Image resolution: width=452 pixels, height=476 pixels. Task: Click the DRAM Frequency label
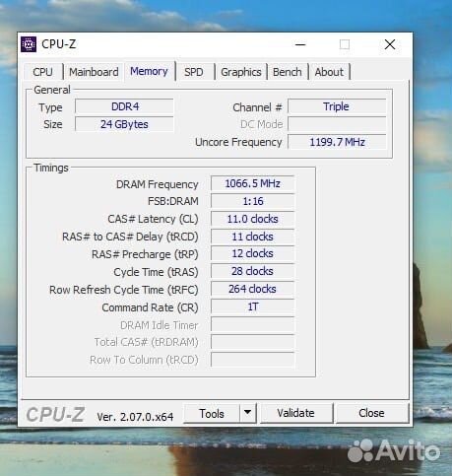tap(158, 184)
